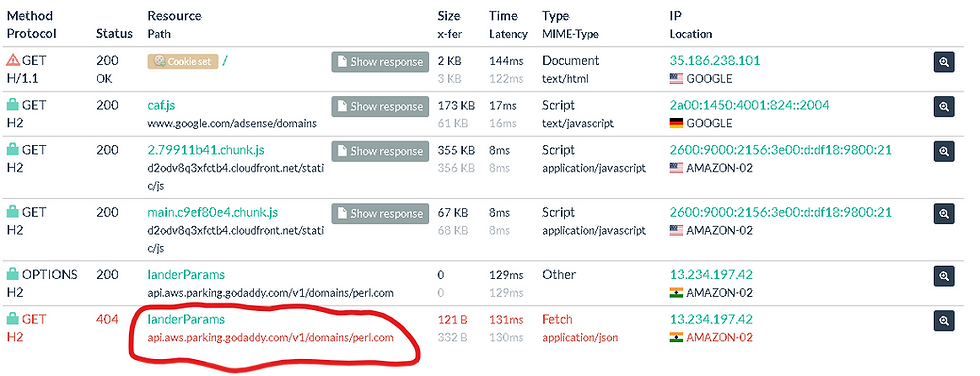Select the red 404 status cell
Image resolution: width=980 pixels, height=376 pixels.
pos(108,320)
